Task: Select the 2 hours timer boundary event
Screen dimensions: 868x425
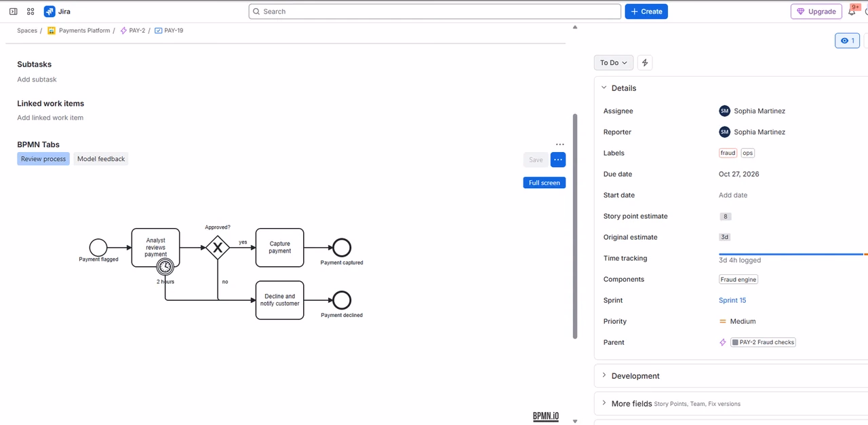Action: point(165,267)
